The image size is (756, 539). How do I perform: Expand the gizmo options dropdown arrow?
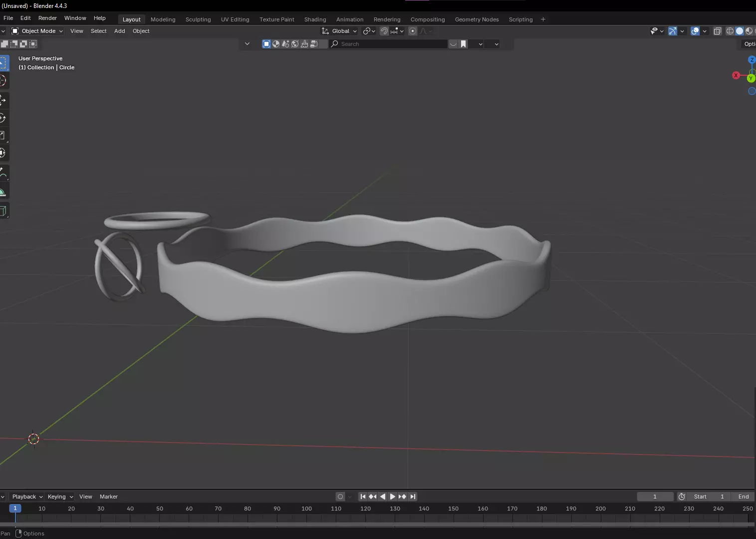pos(682,31)
